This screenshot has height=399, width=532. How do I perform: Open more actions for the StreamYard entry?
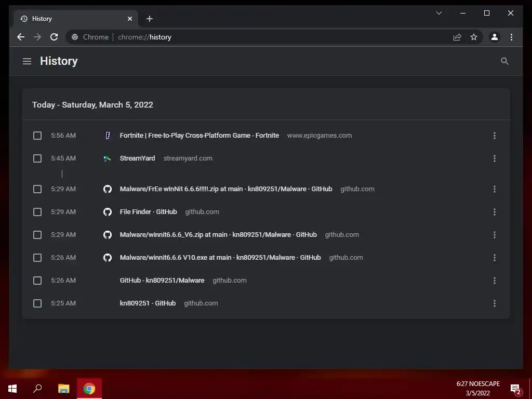(495, 158)
